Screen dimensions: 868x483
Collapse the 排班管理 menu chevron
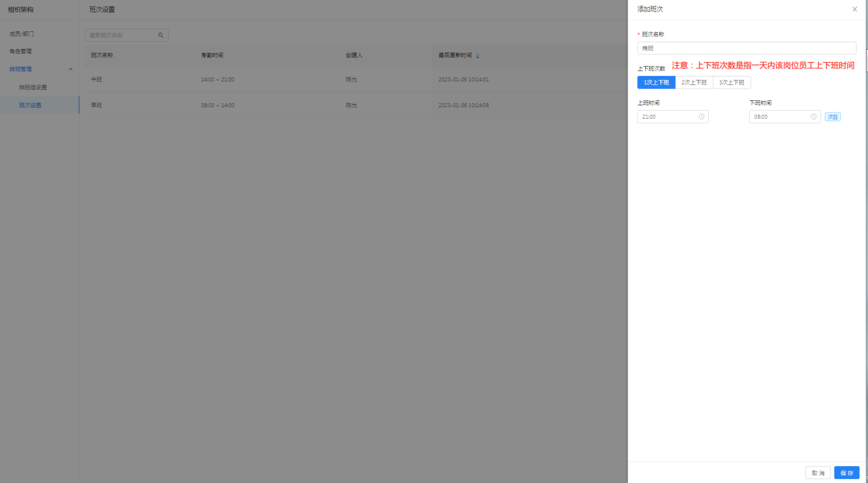[x=71, y=69]
